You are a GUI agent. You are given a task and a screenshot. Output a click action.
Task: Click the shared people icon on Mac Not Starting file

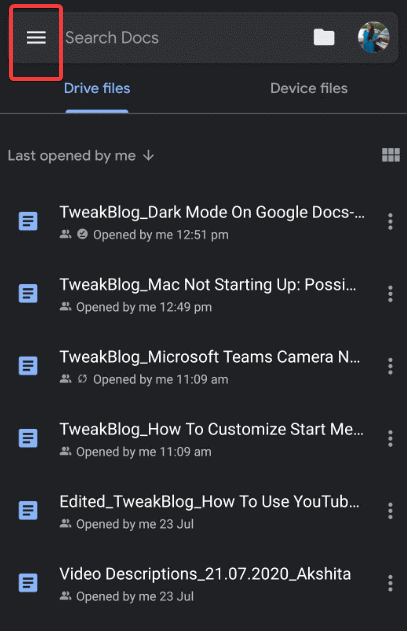[66, 306]
